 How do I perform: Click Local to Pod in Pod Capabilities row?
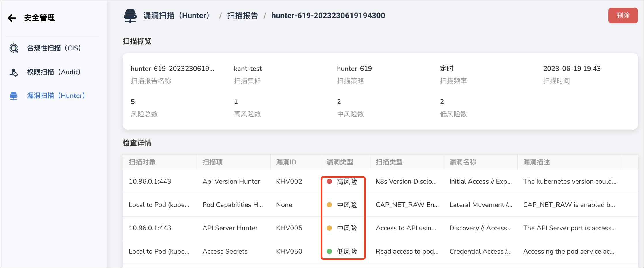point(159,205)
